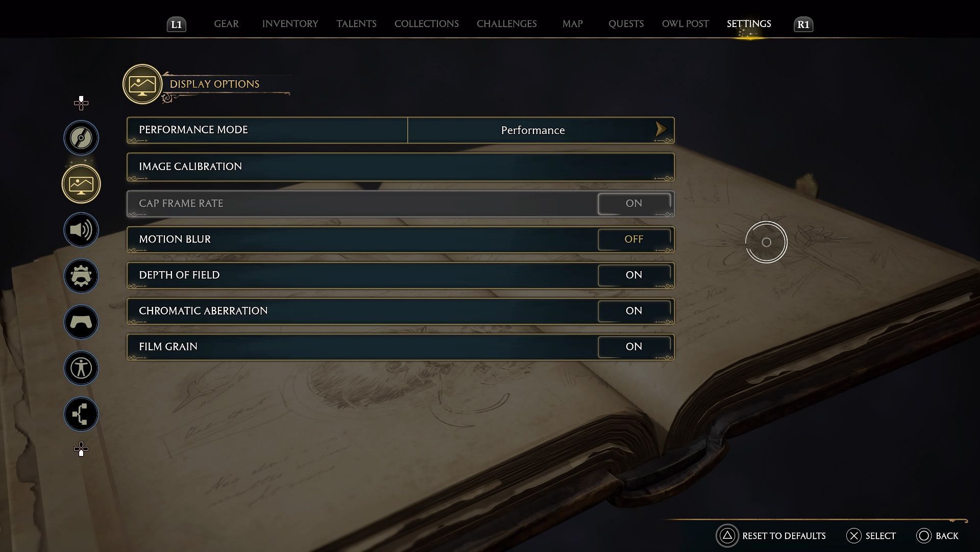Open the Image Calibration expander

[x=399, y=166]
